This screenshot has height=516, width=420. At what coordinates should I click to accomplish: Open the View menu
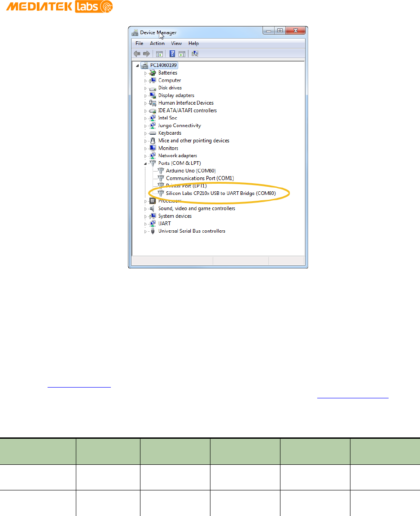[176, 44]
